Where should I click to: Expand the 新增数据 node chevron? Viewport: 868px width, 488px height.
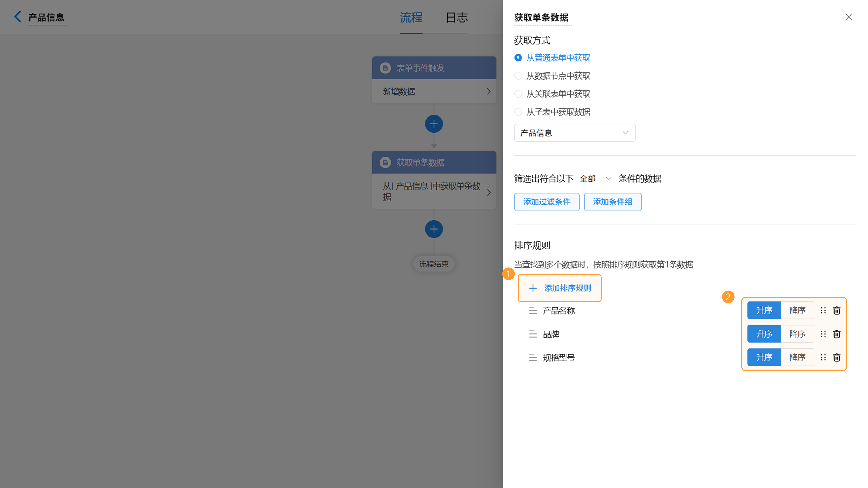(488, 91)
